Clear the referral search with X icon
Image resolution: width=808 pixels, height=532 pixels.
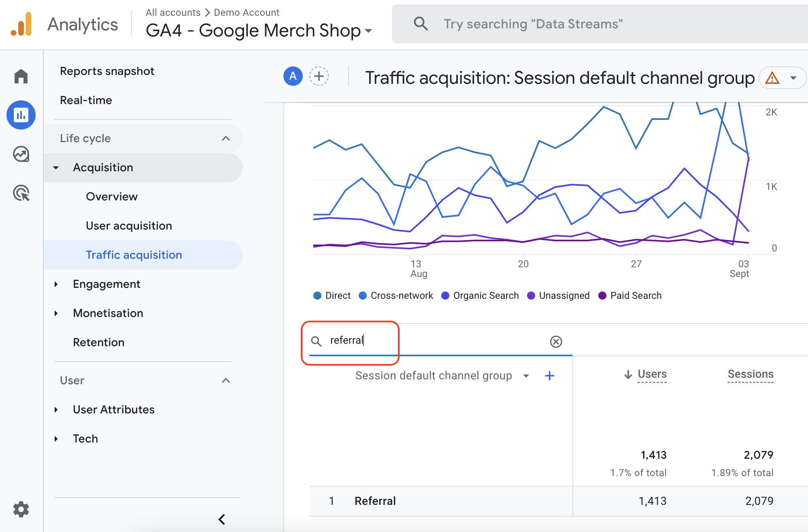[x=556, y=342]
